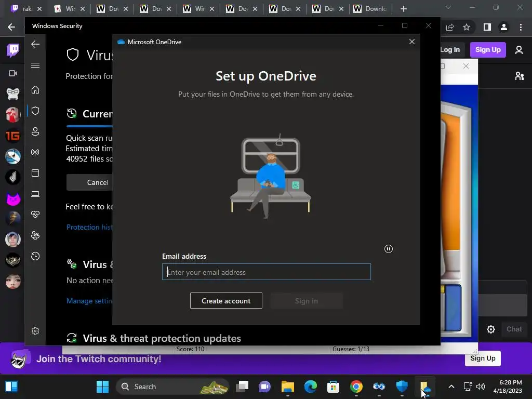Select Virus & threat protection shield icon
532x399 pixels.
coord(35,111)
